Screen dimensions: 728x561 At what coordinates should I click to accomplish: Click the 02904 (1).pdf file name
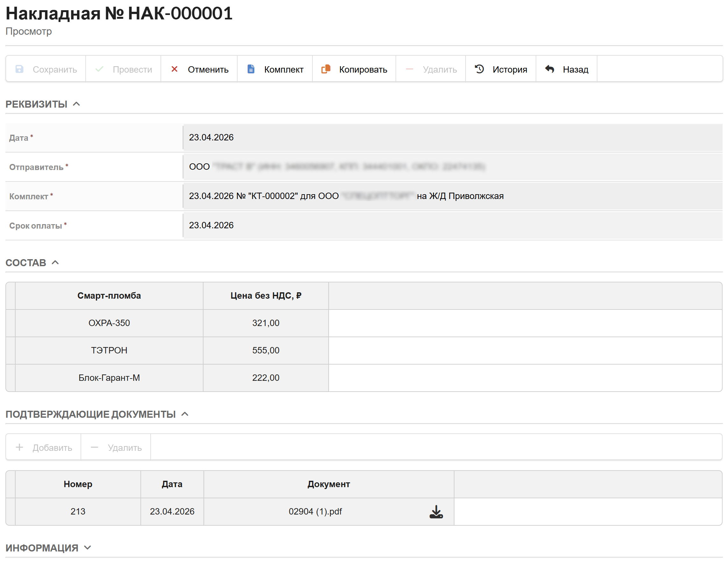[315, 512]
